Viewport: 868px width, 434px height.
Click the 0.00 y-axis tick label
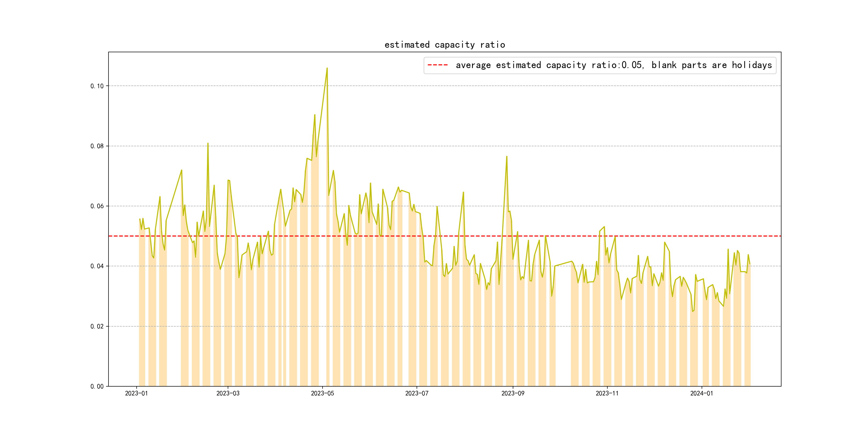coord(97,386)
